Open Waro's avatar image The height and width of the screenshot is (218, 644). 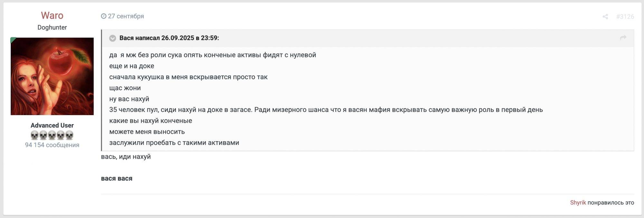point(52,76)
